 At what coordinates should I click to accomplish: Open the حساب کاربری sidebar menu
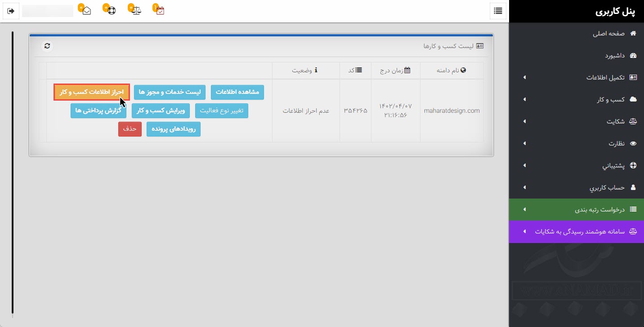click(577, 187)
